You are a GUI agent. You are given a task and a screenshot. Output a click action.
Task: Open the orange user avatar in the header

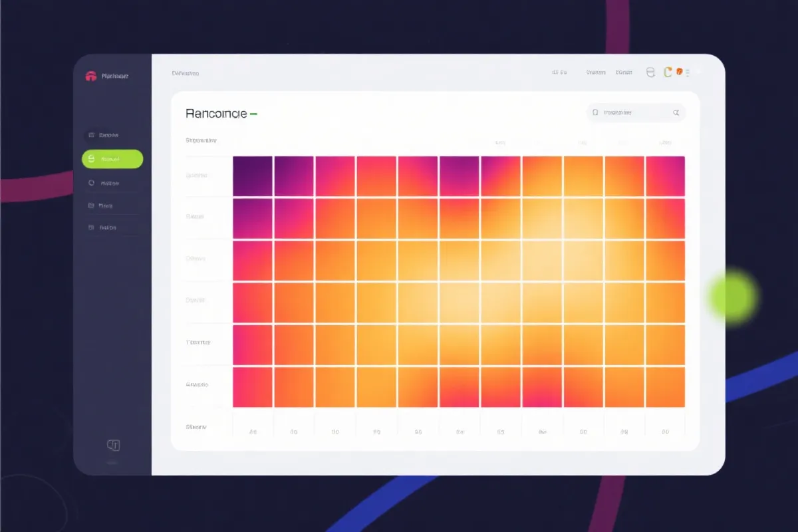point(680,72)
